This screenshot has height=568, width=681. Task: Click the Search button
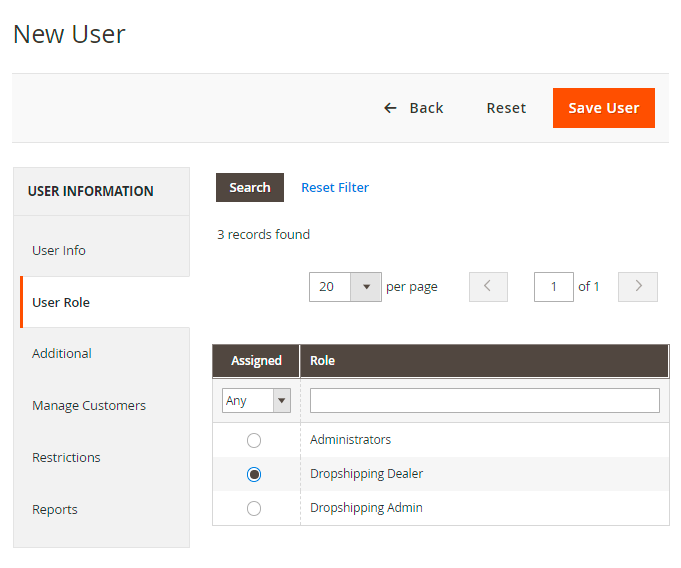click(250, 187)
